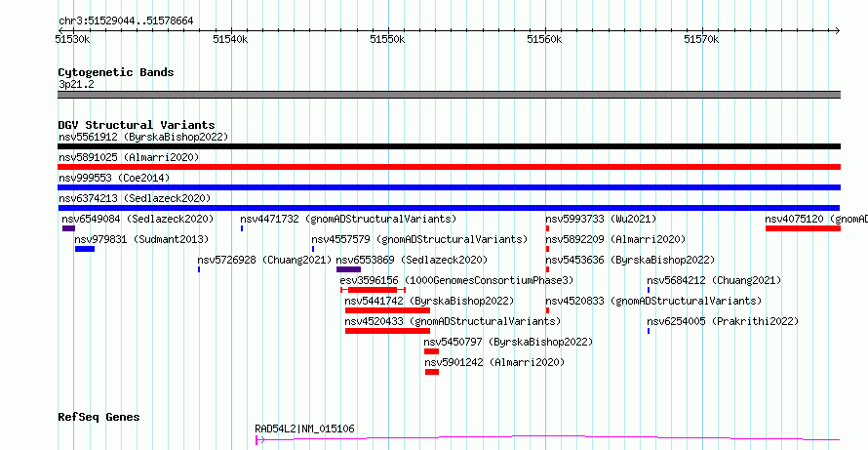This screenshot has width=868, height=450.
Task: Click the chr3:51529044..51578664 coordinate label
Action: [126, 21]
